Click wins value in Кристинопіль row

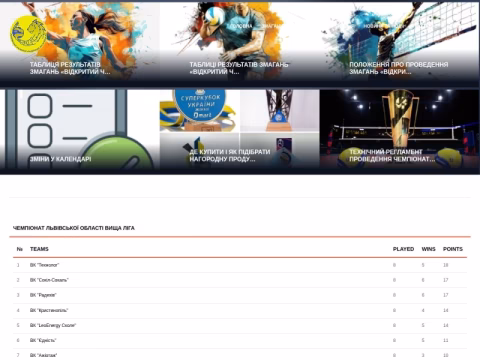coord(423,310)
